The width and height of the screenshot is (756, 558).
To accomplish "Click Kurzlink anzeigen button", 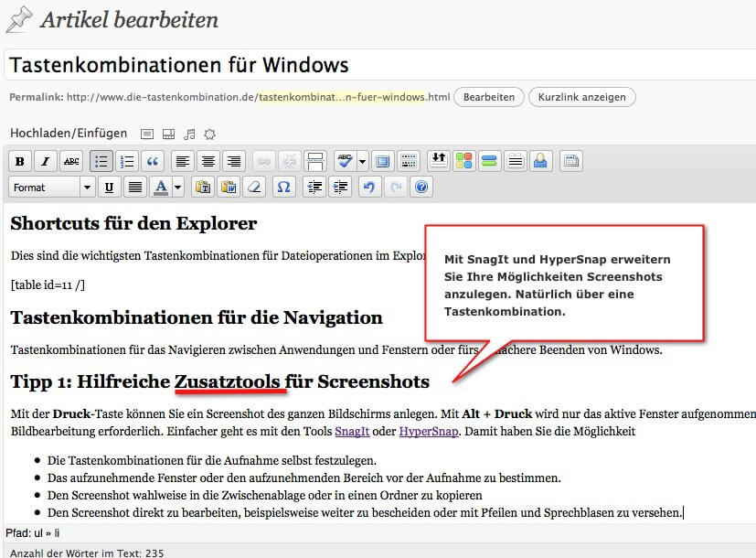I will click(x=582, y=97).
